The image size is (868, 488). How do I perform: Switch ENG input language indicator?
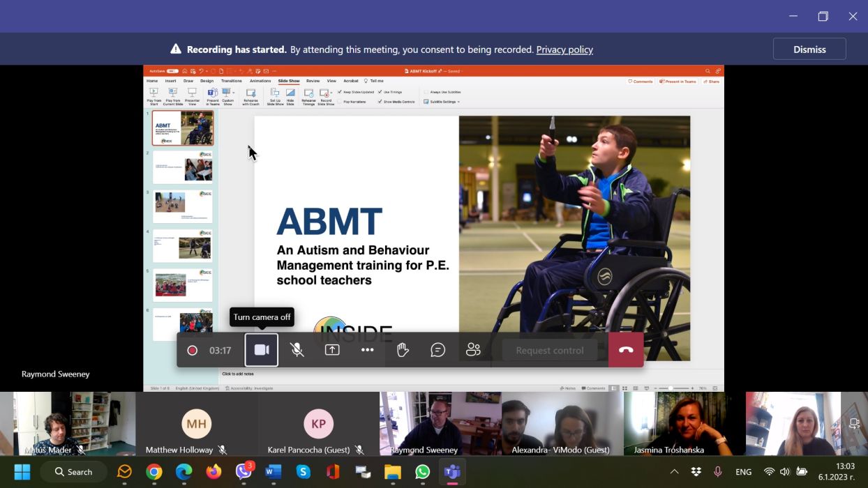click(x=744, y=472)
